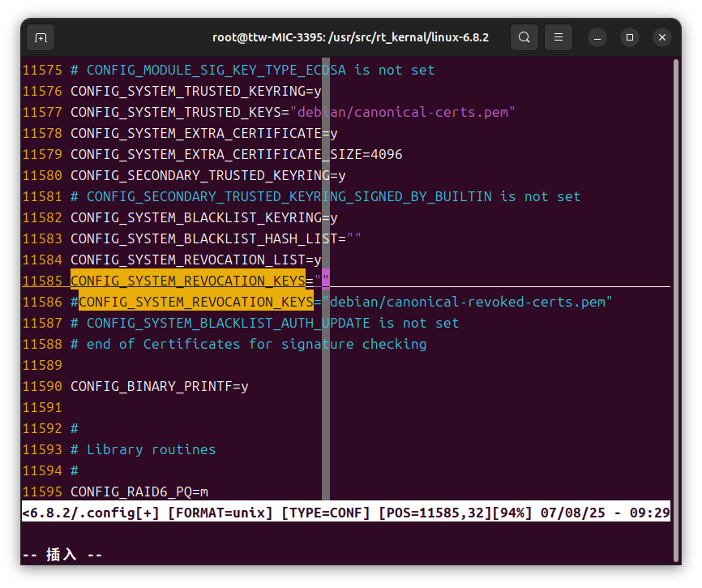Minimize the terminal window
This screenshot has height=588, width=702.
597,37
